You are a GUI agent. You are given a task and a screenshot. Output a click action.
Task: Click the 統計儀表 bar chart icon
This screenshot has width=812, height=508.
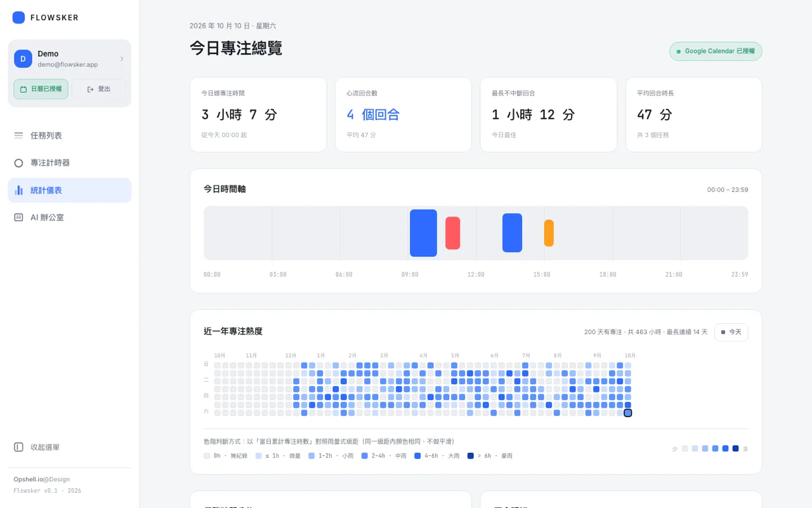pos(18,190)
